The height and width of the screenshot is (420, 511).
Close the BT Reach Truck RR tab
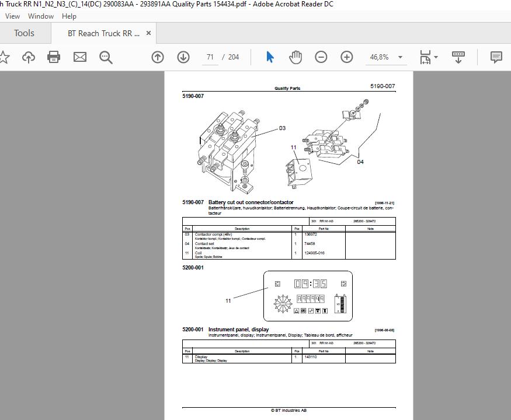[148, 33]
